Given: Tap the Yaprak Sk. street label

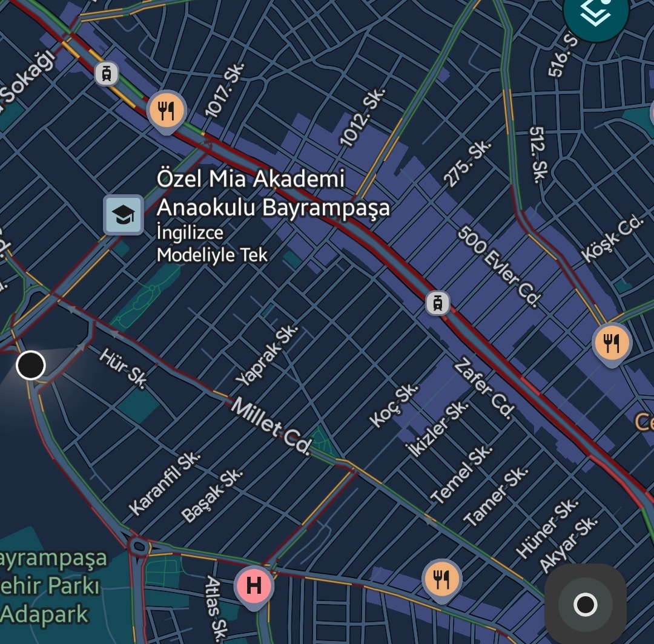Looking at the screenshot, I should 267,355.
